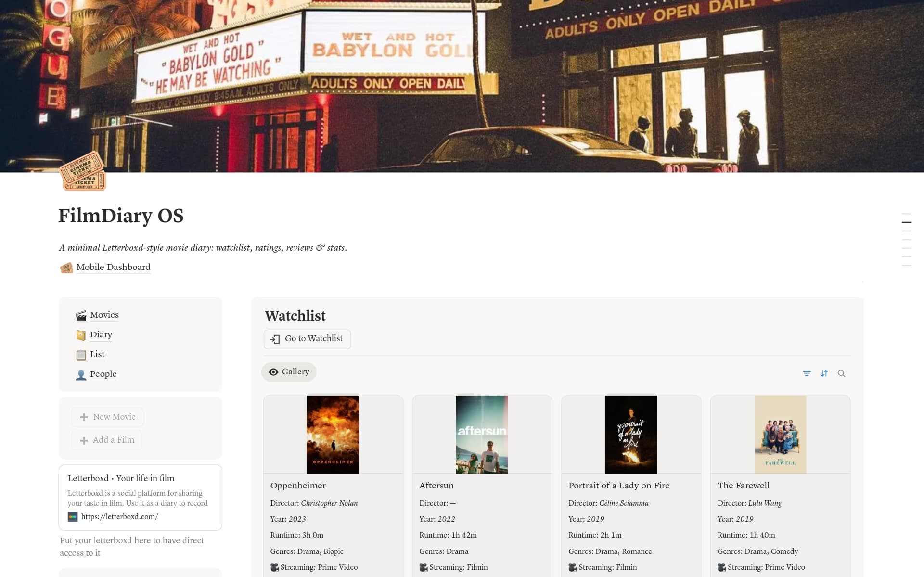Open the sort icon above the movie cards
Viewport: 924px width, 577px height.
pyautogui.click(x=824, y=373)
